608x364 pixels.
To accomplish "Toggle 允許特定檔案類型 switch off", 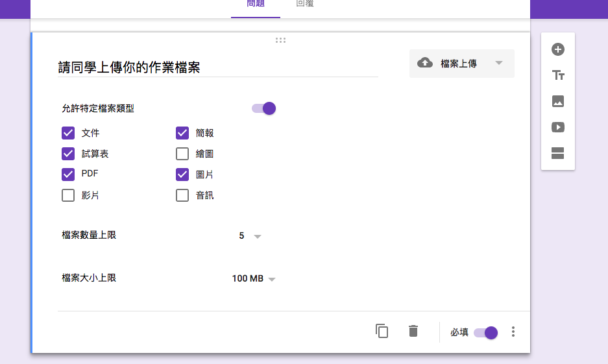I will coord(263,108).
